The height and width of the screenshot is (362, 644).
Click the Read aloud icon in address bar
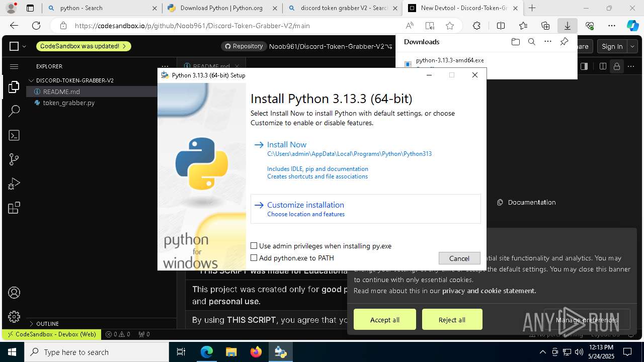click(410, 26)
